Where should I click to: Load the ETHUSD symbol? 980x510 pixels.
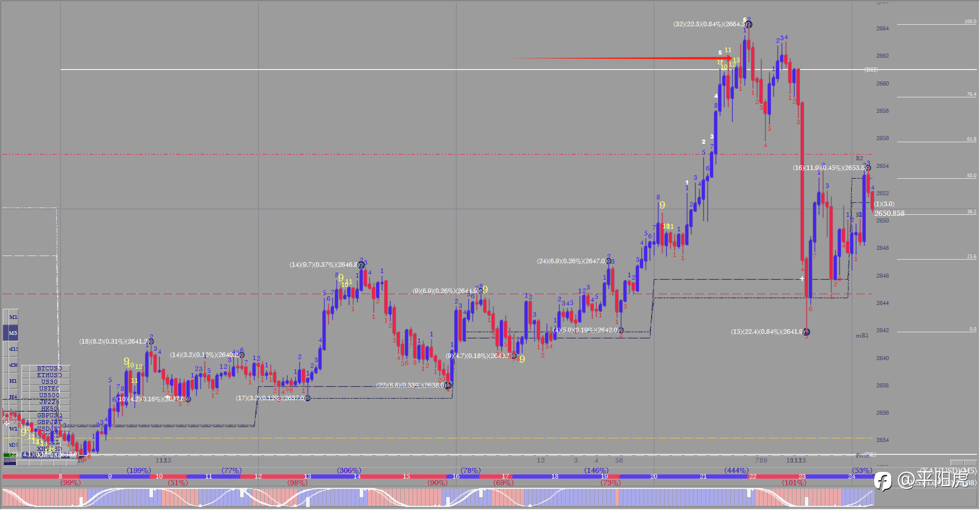(x=49, y=375)
